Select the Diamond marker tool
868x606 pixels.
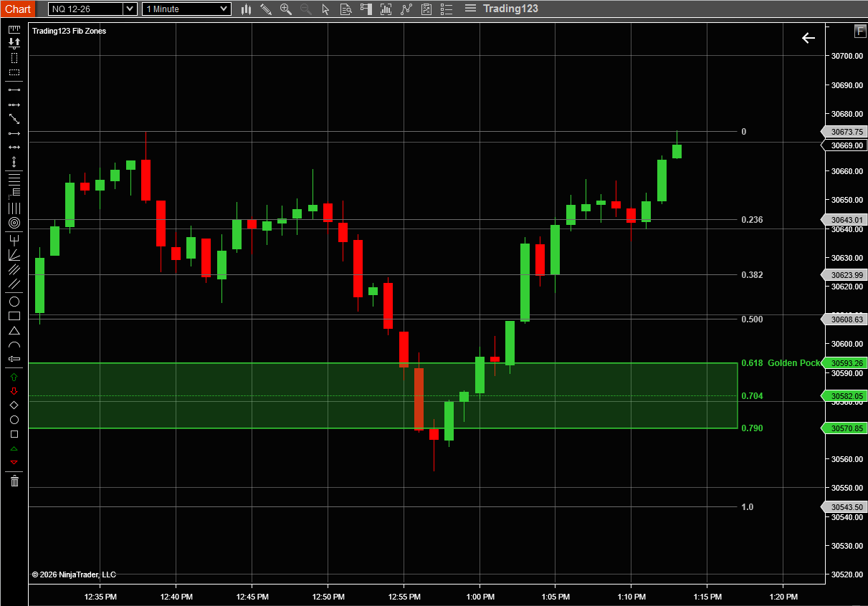pyautogui.click(x=14, y=405)
